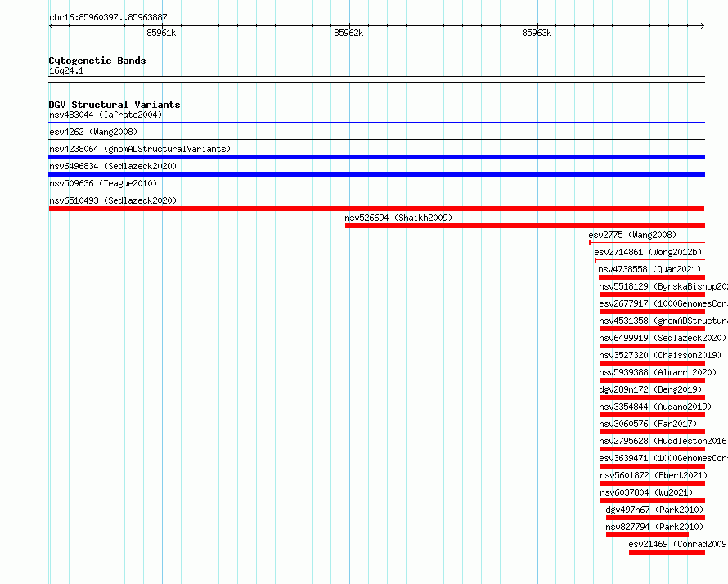
Task: Click the Cytogenetic Bands track title
Action: 97,61
